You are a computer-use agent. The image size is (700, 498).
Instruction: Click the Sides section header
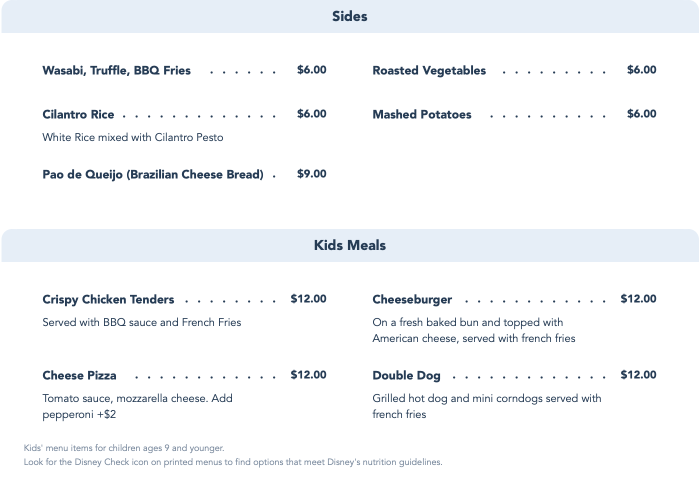tap(350, 17)
